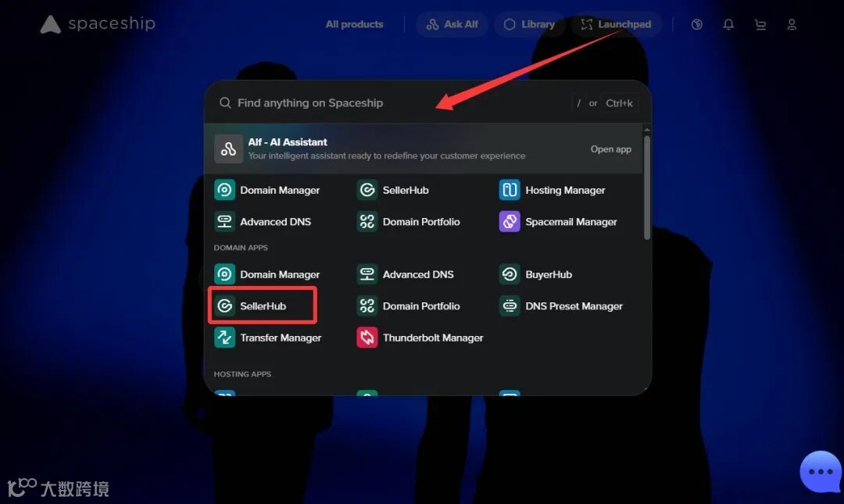Open the BuyerHub icon

click(x=510, y=274)
